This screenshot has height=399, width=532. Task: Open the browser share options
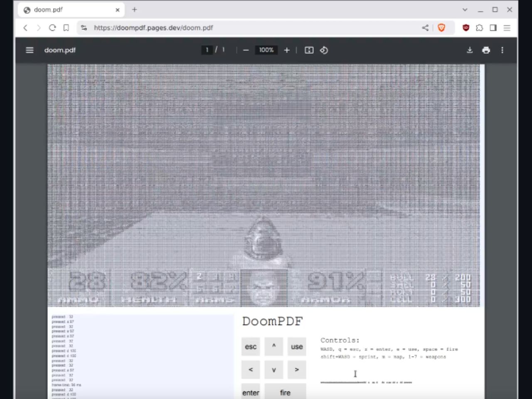(x=425, y=28)
